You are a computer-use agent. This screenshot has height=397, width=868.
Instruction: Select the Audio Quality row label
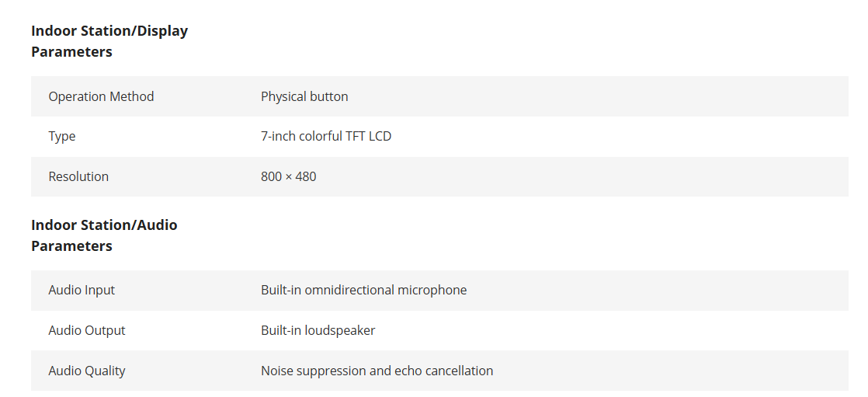tap(87, 371)
